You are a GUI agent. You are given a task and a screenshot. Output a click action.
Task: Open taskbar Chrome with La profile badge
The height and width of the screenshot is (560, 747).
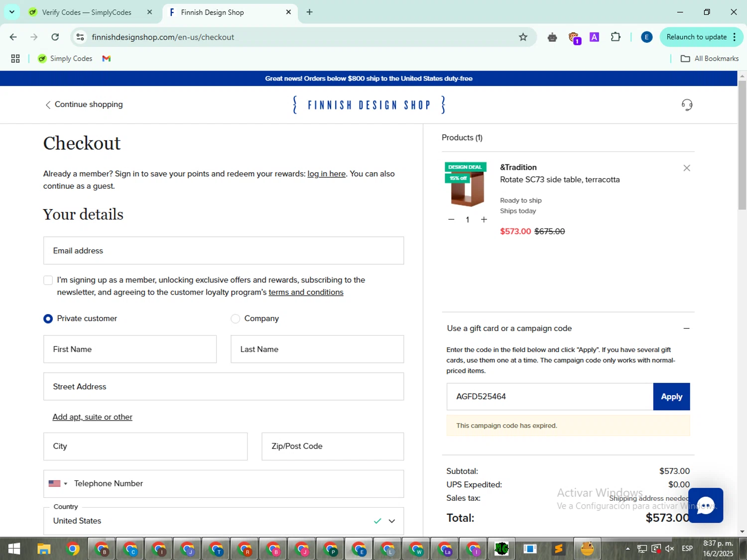pyautogui.click(x=445, y=549)
